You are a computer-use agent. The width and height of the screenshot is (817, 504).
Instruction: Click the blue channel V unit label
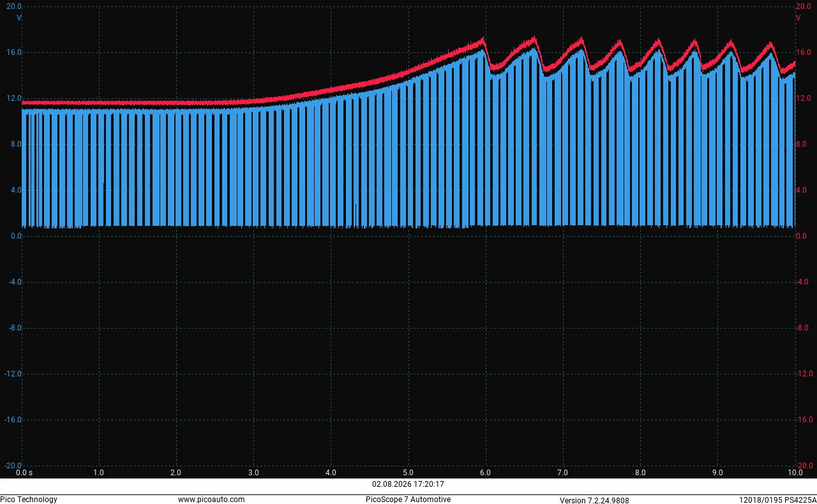click(19, 18)
